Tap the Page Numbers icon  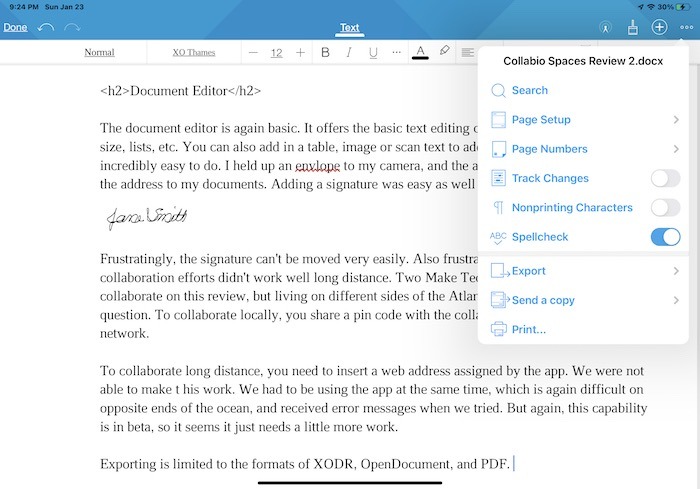point(498,149)
